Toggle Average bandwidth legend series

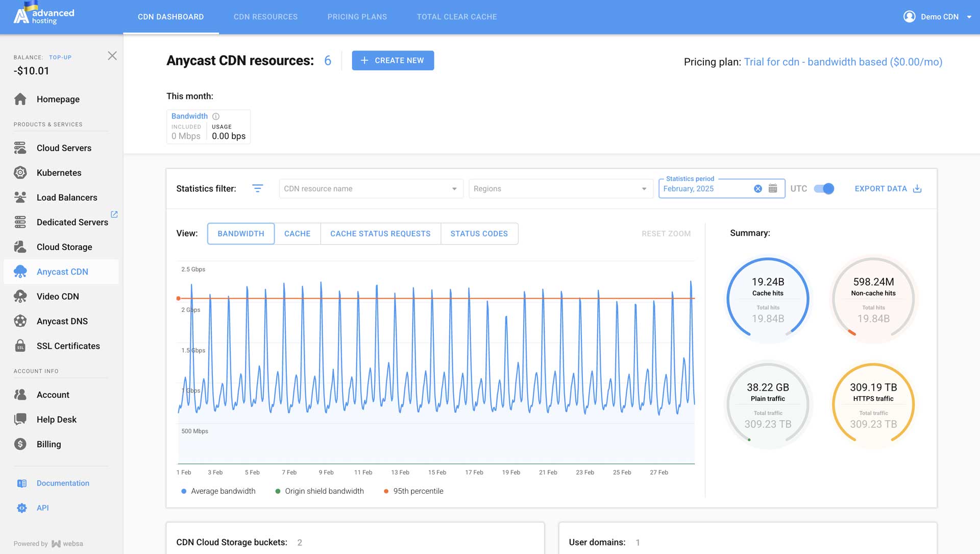pos(218,491)
